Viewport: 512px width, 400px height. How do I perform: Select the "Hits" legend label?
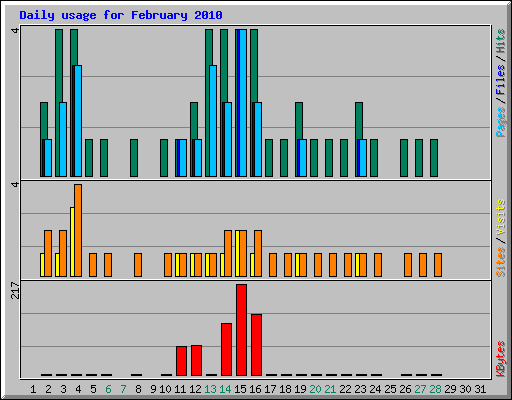500,41
